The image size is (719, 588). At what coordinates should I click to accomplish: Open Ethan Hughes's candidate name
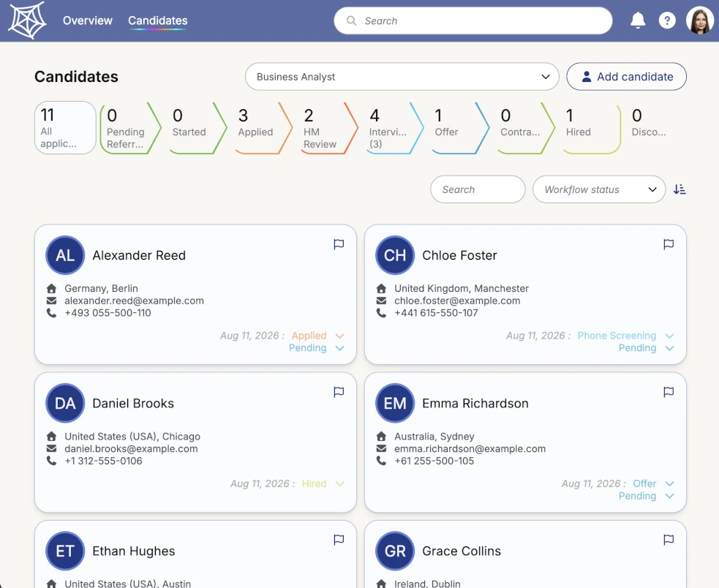point(133,551)
